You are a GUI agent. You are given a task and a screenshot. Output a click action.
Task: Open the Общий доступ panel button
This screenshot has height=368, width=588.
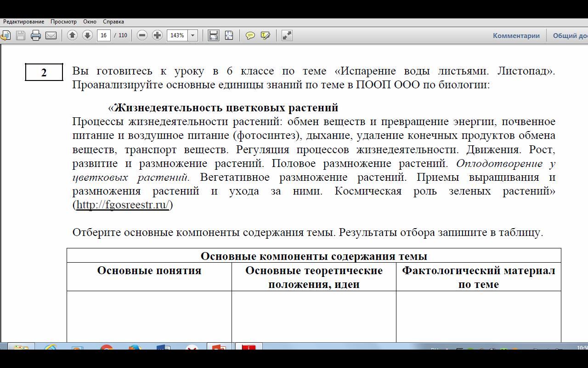(x=570, y=35)
